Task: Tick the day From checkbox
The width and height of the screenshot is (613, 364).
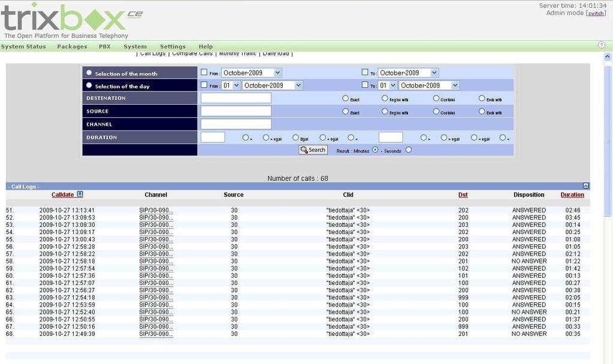Action: (x=204, y=85)
